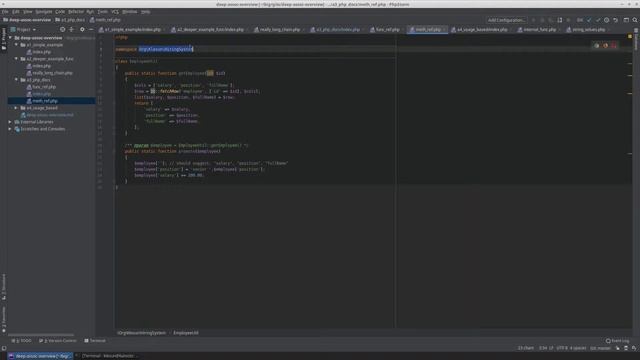640x360 pixels.
Task: Hide the Project panel with minus icon
Action: tap(91, 29)
